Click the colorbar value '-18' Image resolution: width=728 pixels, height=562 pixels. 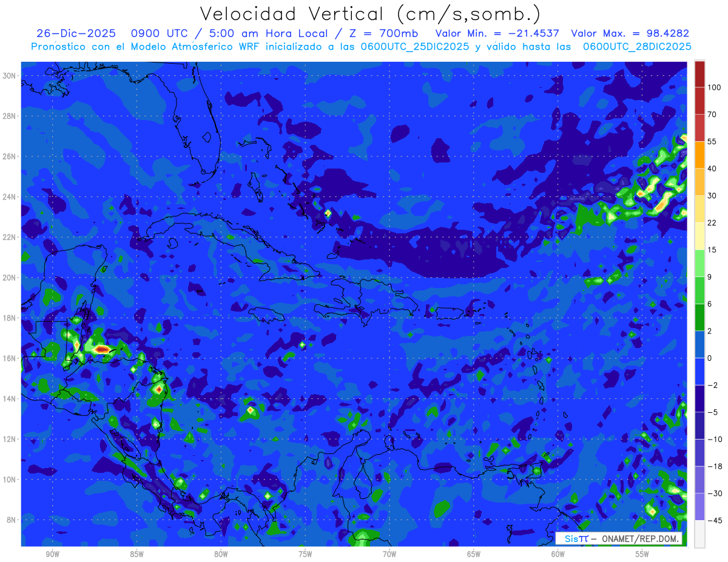tap(714, 466)
